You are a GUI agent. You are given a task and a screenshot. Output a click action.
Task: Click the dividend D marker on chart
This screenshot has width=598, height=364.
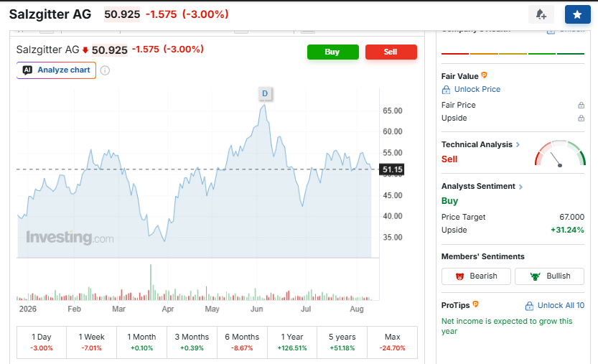coord(265,93)
